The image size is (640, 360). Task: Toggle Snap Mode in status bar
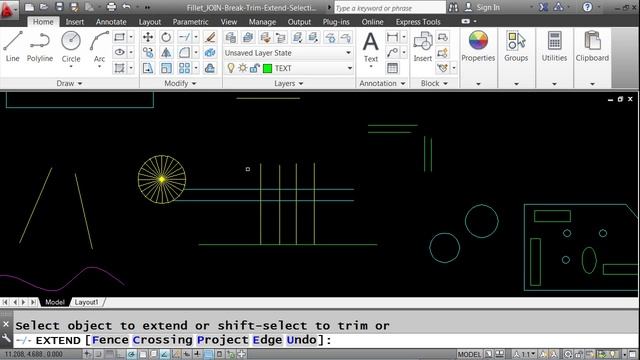coord(98,354)
